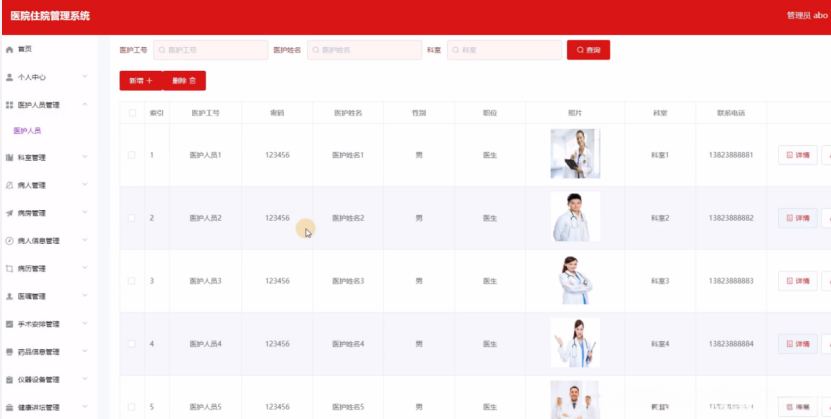This screenshot has width=831, height=419.
Task: Click the 删除 delete button
Action: 184,81
